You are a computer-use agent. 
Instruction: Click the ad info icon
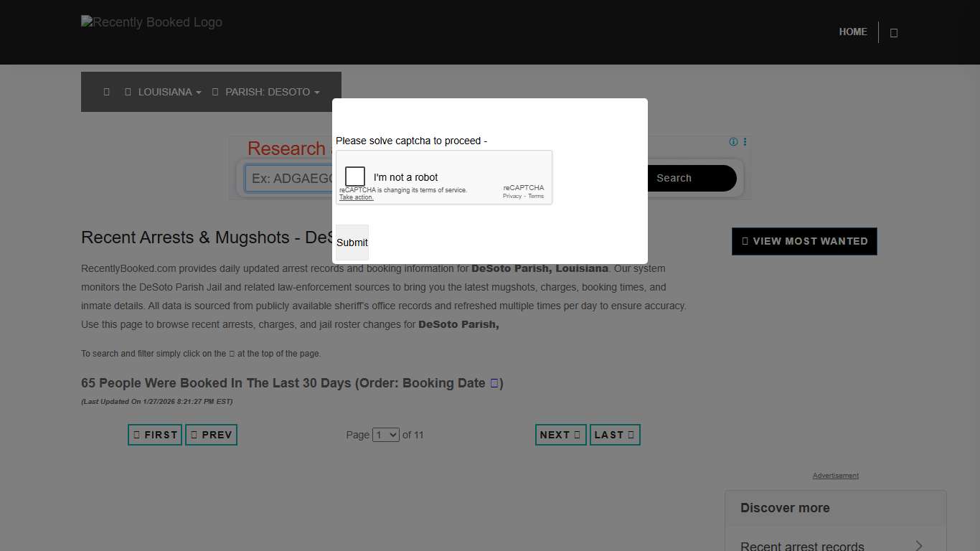[733, 142]
